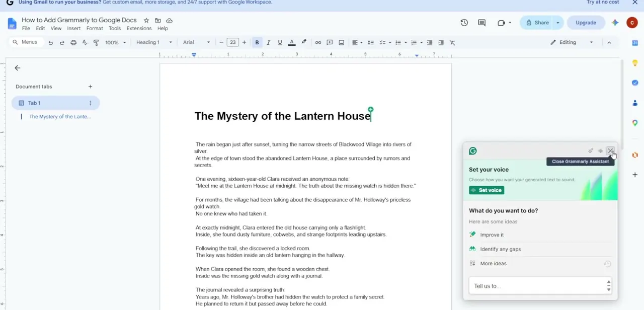Open the highlight color picker
Viewport: 644px width, 310px height.
pyautogui.click(x=304, y=43)
